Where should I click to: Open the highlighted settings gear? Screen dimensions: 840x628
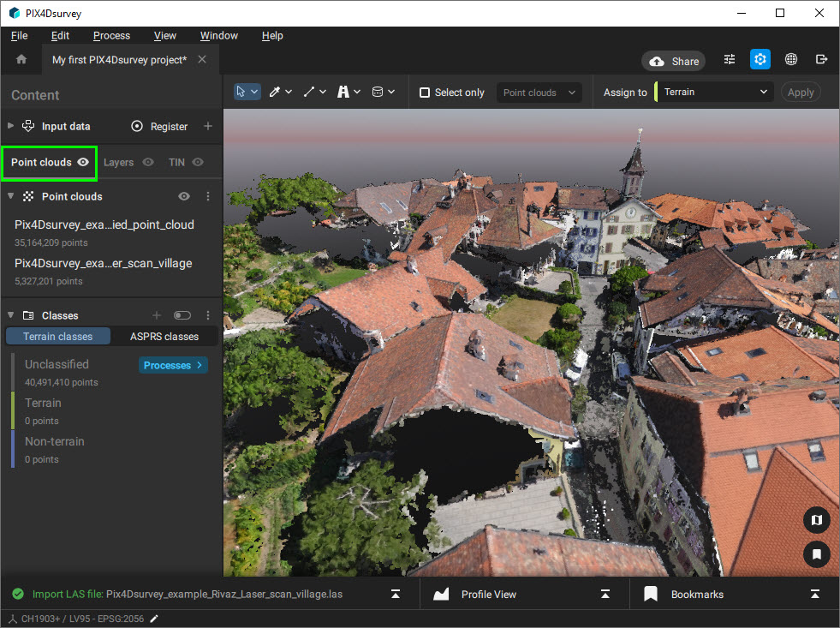click(x=760, y=60)
